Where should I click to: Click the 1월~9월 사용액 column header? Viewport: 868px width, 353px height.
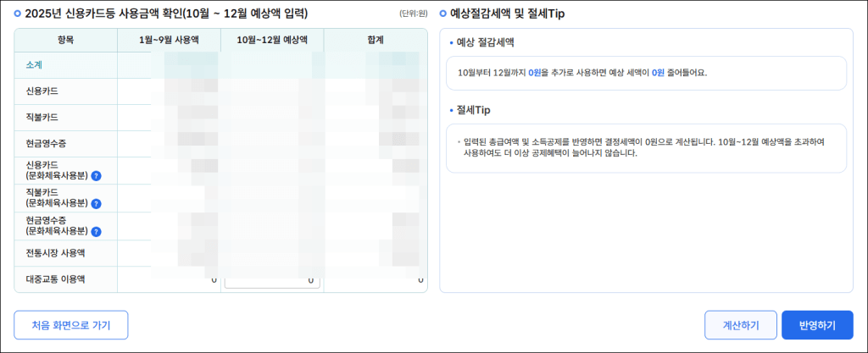[169, 40]
